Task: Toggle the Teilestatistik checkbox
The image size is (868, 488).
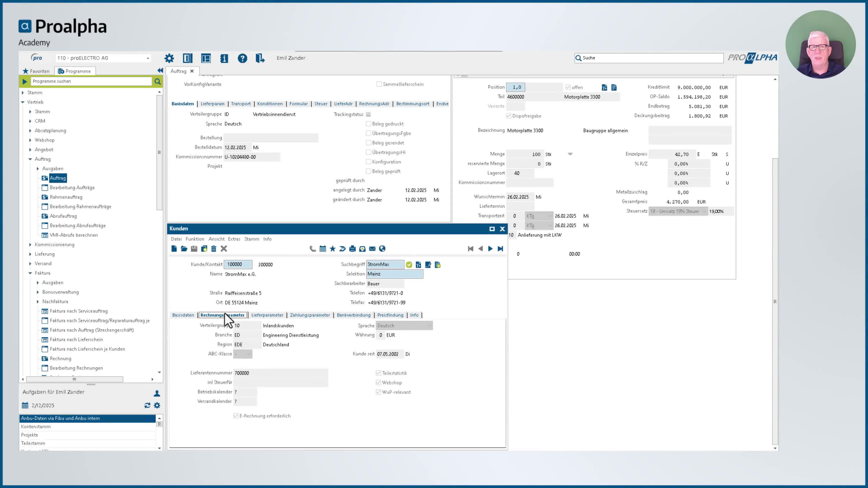Action: (x=378, y=373)
